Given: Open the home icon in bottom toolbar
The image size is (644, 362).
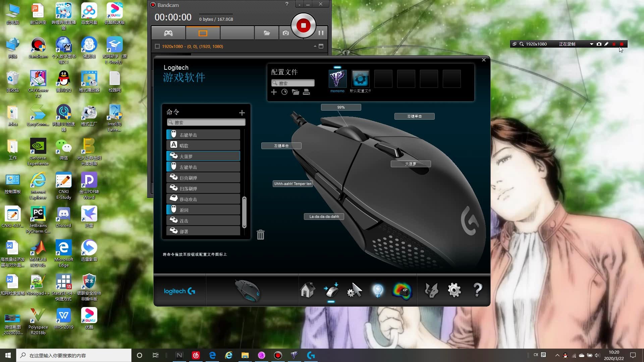Looking at the screenshot, I should [x=307, y=290].
